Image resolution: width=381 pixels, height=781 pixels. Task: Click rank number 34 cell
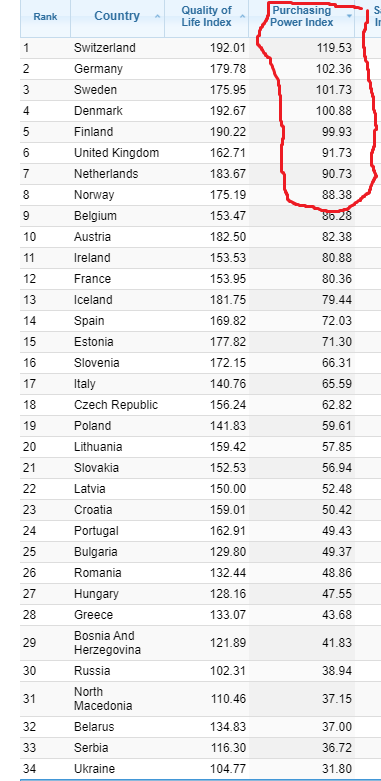[45, 769]
